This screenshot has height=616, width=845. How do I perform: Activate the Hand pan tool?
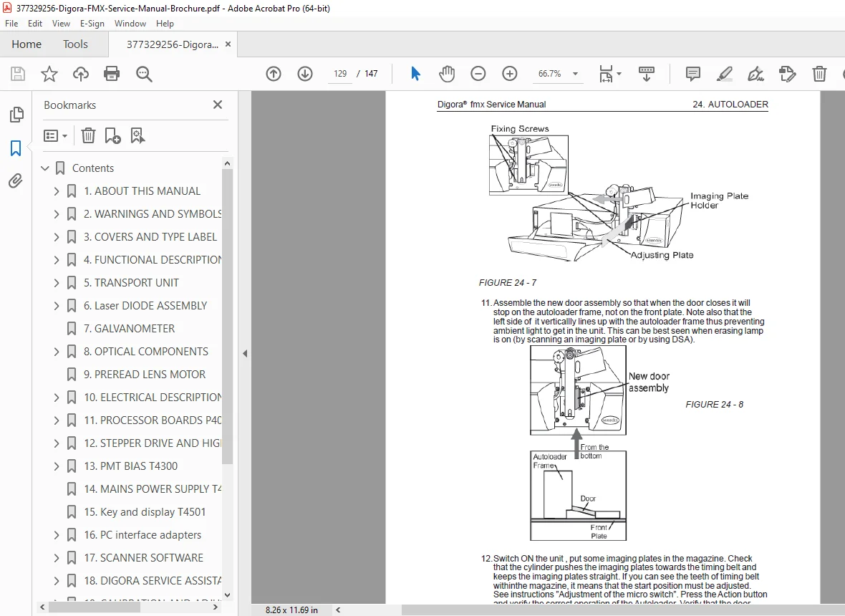(x=447, y=74)
